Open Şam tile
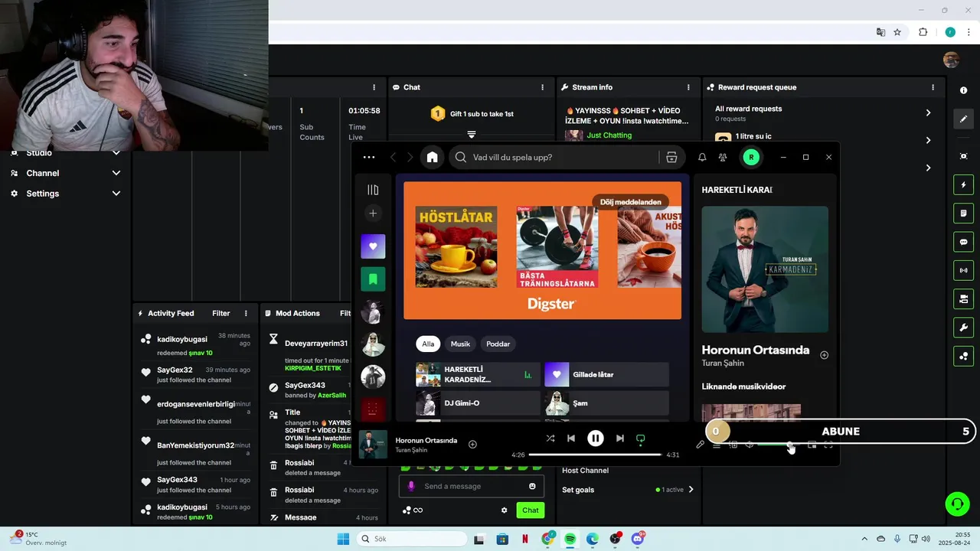Screen dimensions: 980x551 [x=606, y=403]
